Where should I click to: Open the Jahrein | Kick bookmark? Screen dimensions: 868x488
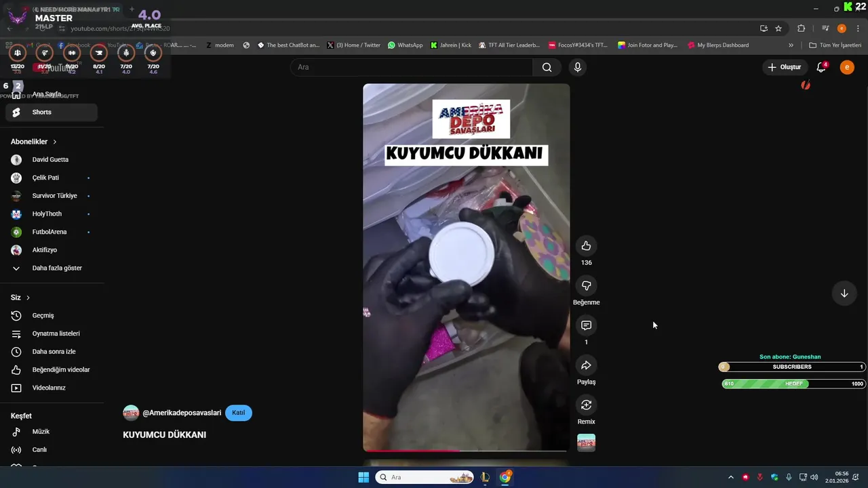[450, 45]
